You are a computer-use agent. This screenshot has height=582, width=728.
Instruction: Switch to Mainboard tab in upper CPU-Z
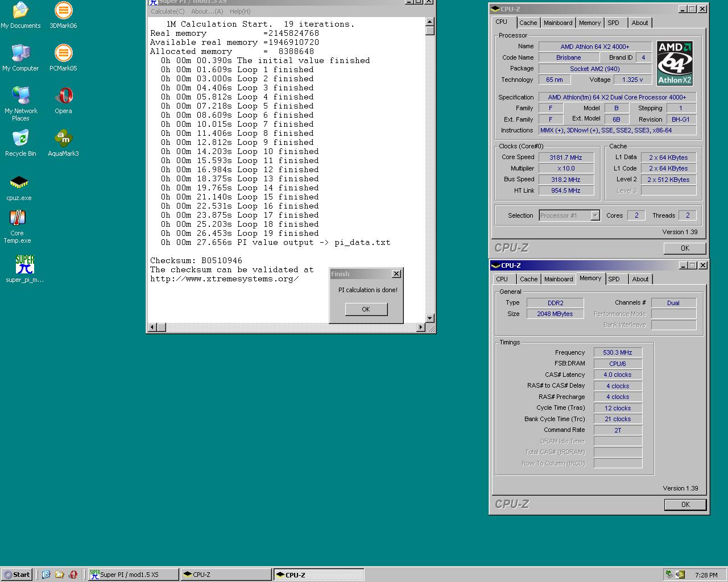pos(558,23)
